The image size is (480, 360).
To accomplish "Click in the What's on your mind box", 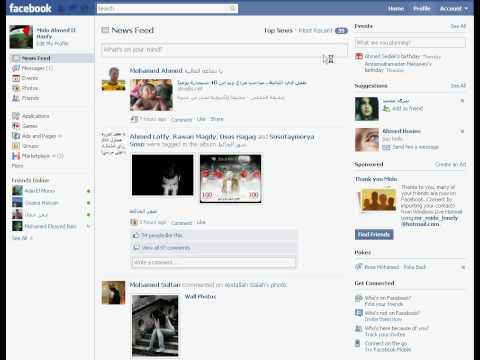I will tap(224, 50).
